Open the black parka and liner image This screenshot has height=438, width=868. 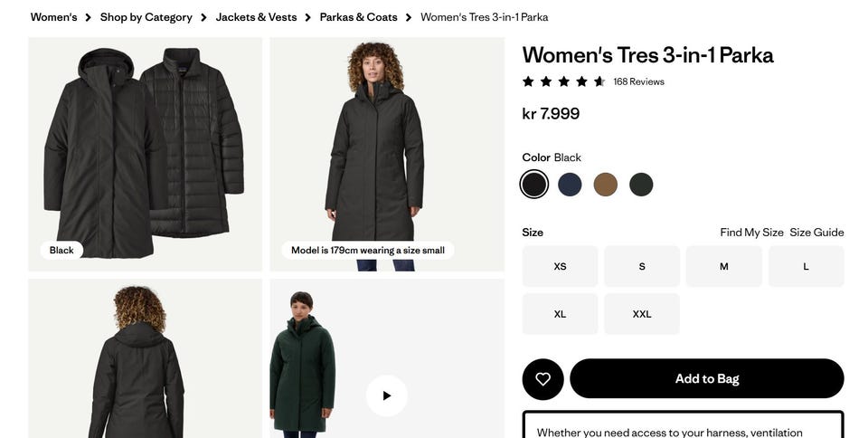(x=145, y=154)
